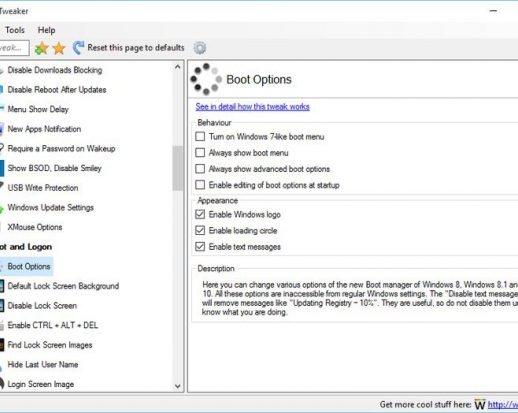Click the Boot Options loading circle icon
This screenshot has width=518, height=413.
click(206, 79)
